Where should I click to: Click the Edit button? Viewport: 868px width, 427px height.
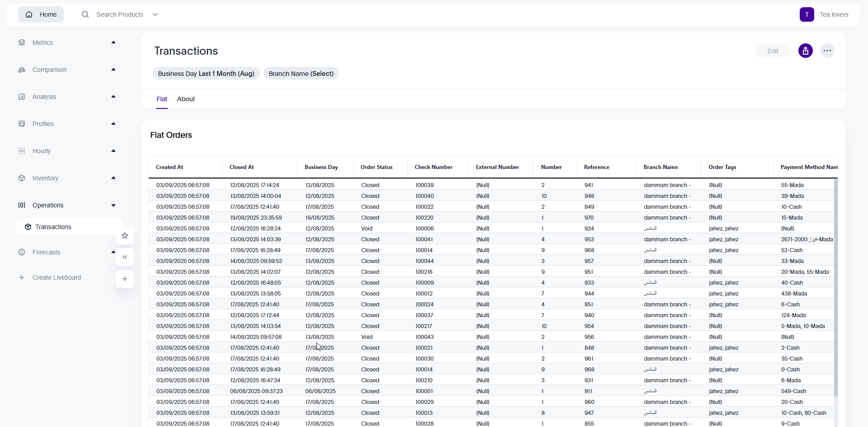click(773, 51)
